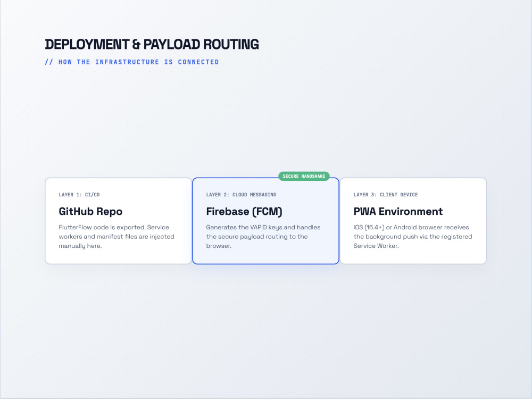This screenshot has width=532, height=399.
Task: Click the 'Layer 1: CI/CD' label
Action: click(79, 195)
